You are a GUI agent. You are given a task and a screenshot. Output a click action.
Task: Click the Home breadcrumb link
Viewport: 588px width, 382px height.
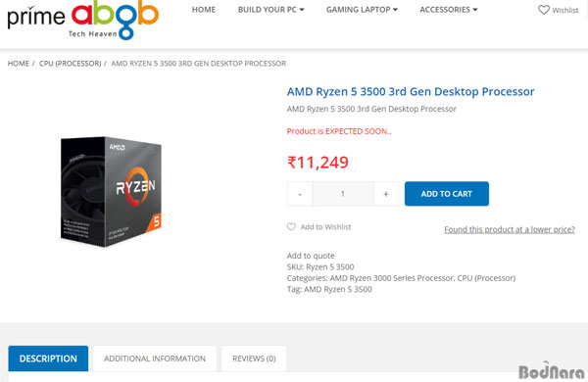point(18,64)
